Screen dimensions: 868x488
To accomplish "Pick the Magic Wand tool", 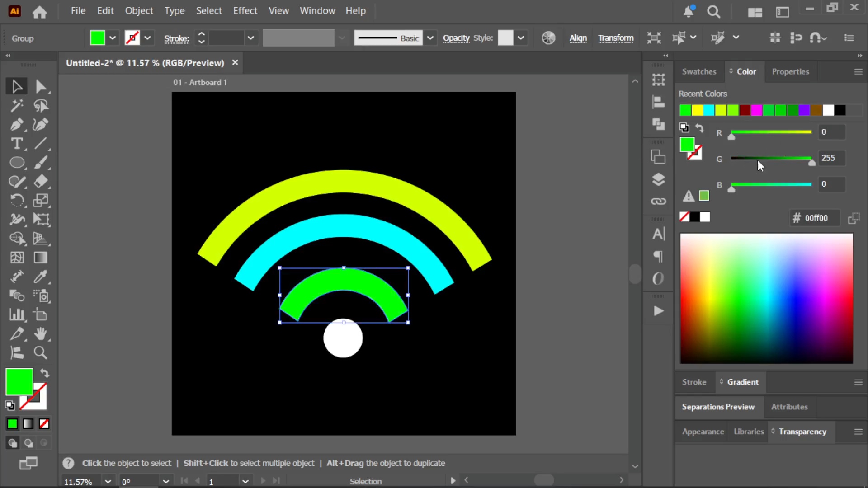I will [x=17, y=106].
